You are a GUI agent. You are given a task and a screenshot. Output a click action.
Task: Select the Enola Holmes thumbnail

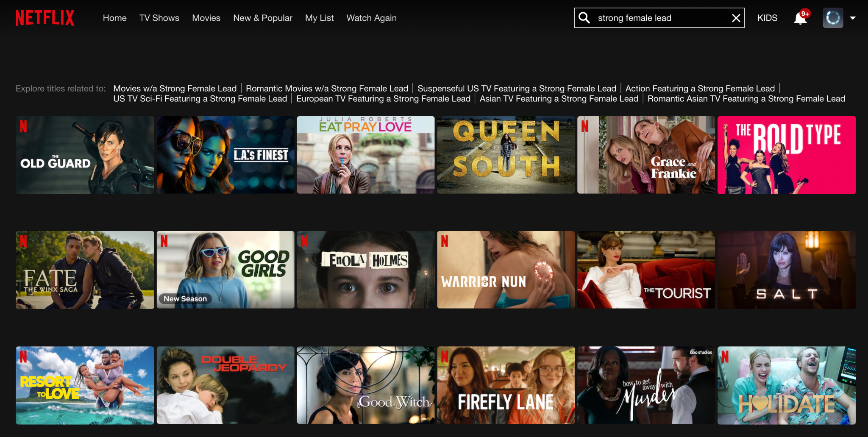click(366, 270)
